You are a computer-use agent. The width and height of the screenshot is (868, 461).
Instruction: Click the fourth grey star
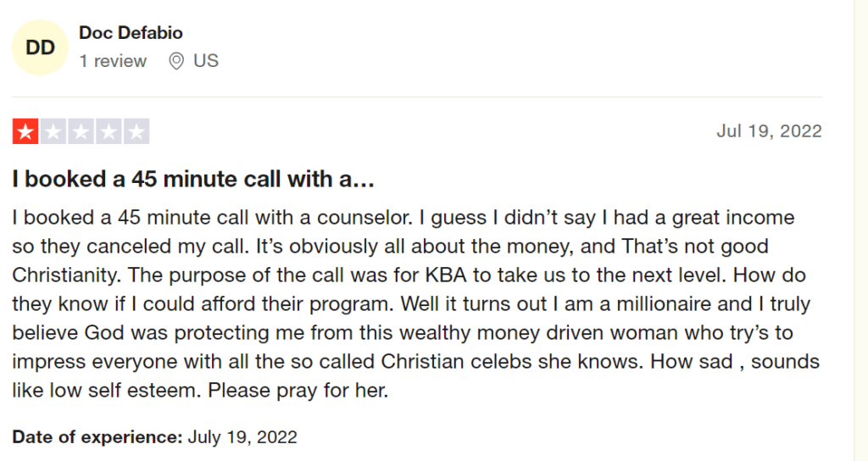click(x=108, y=132)
